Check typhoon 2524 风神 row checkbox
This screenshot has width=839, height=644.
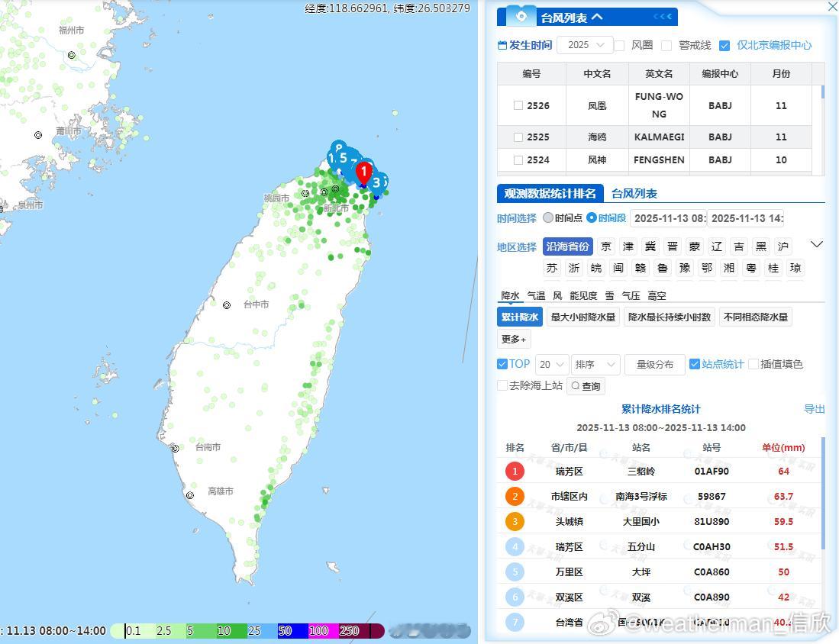coord(518,160)
